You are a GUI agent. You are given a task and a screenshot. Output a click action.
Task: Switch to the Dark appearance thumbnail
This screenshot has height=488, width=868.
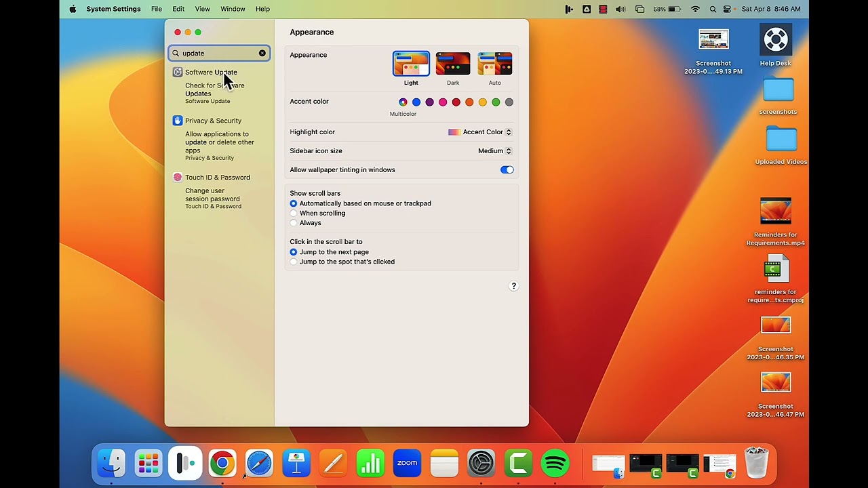point(453,64)
